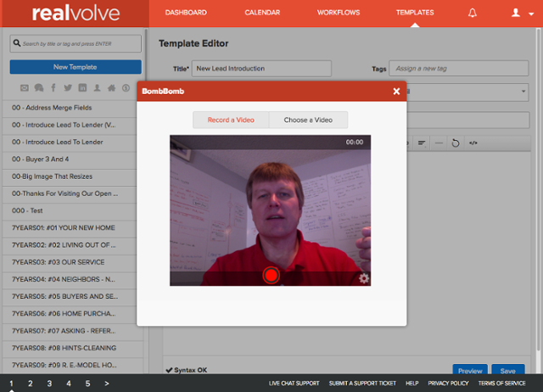Viewport: 543px width, 392px height.
Task: Select template 7YEARS09: #09 R. E.-MODEL HO
Action: [x=73, y=366]
